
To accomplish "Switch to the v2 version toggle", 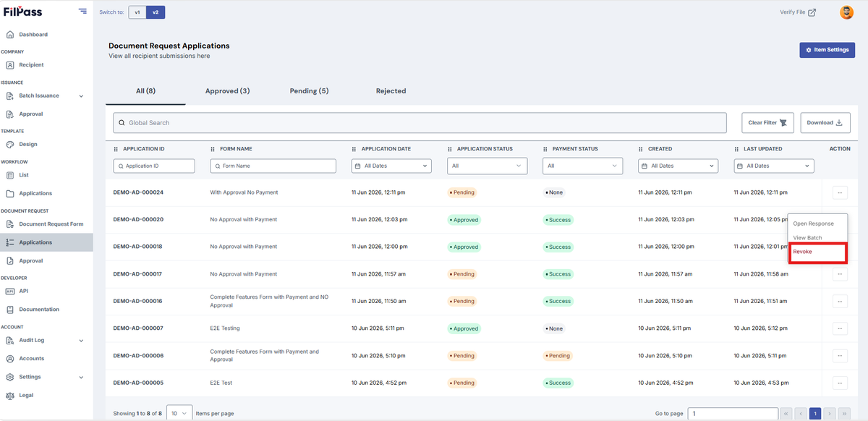I will [x=156, y=12].
